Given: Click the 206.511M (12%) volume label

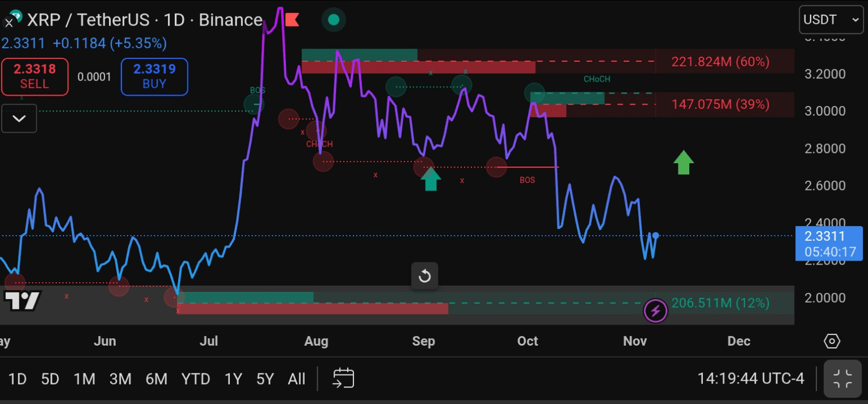Looking at the screenshot, I should point(720,303).
